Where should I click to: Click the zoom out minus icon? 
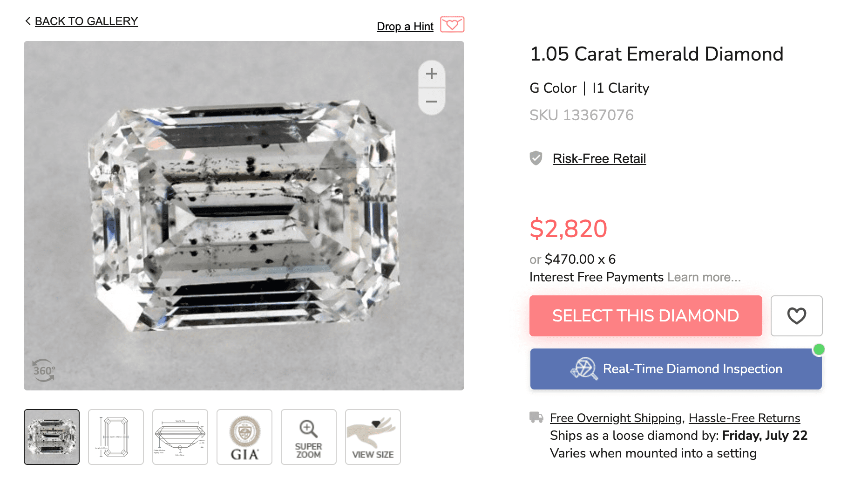tap(431, 101)
